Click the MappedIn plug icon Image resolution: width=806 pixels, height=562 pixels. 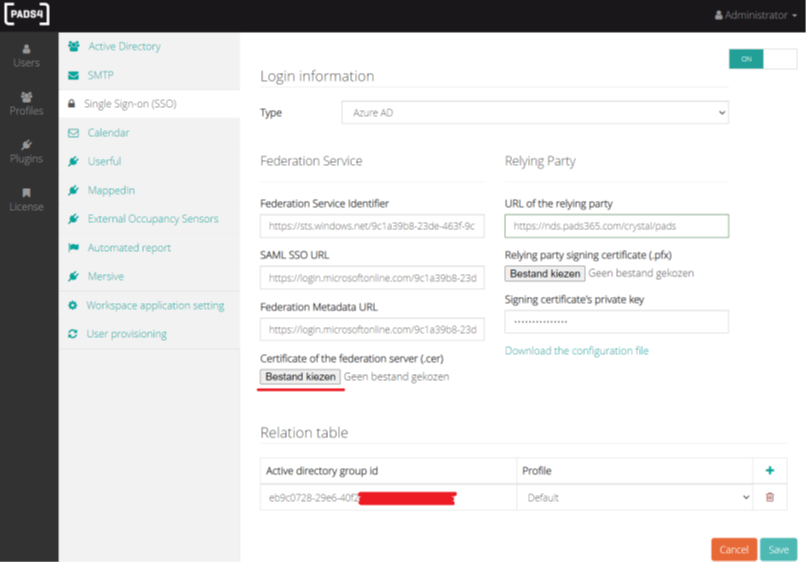74,190
